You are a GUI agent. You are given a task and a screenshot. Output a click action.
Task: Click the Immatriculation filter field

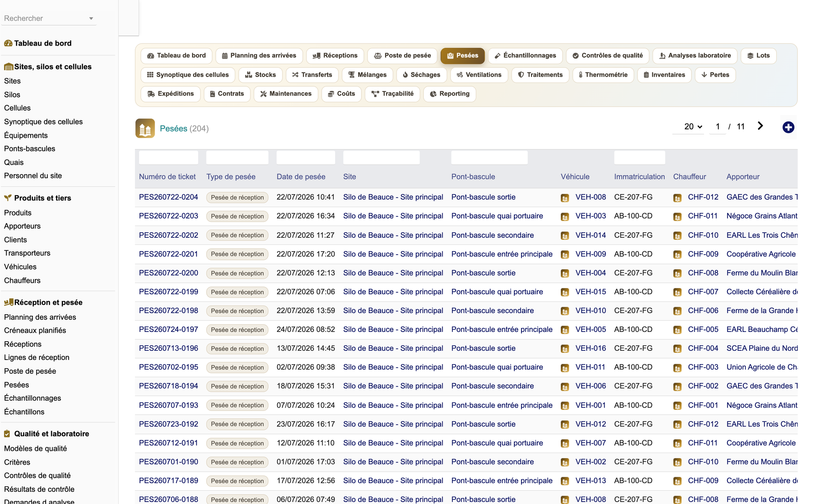point(640,157)
